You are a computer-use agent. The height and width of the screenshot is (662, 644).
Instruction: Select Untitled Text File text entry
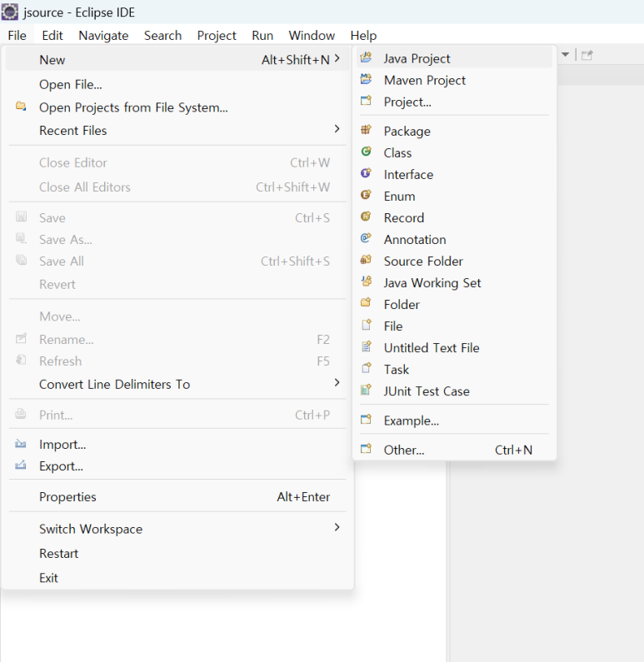coord(432,348)
